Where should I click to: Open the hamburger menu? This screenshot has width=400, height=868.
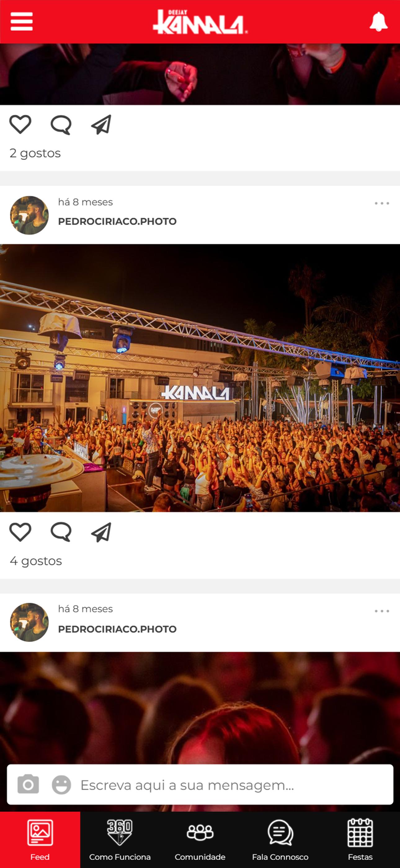pyautogui.click(x=21, y=21)
